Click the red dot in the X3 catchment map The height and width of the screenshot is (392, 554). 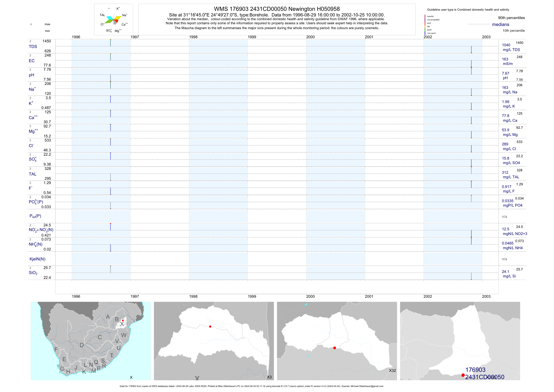click(x=210, y=326)
